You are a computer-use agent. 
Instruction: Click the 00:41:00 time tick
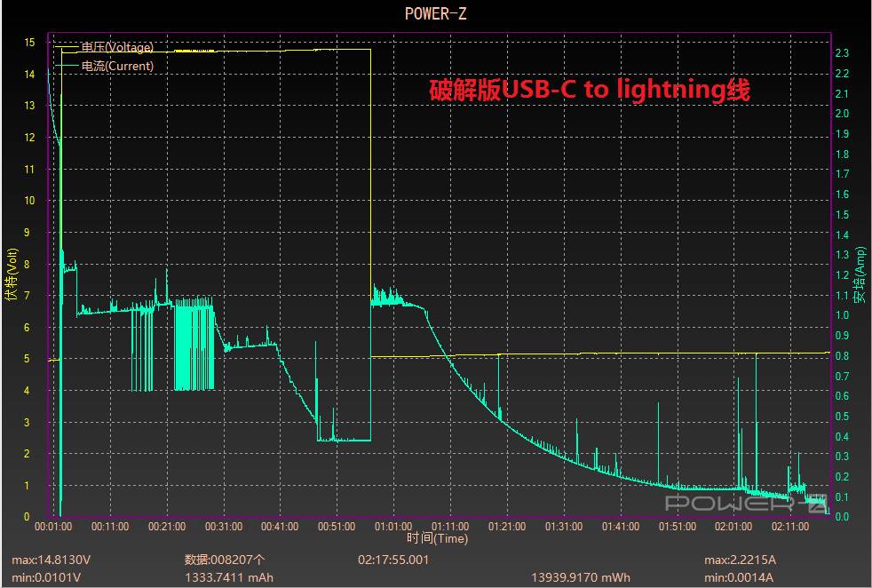280,526
